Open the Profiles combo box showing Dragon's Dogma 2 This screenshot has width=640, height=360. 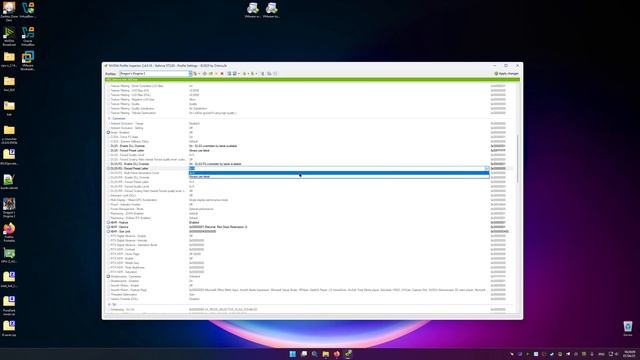[x=156, y=73]
